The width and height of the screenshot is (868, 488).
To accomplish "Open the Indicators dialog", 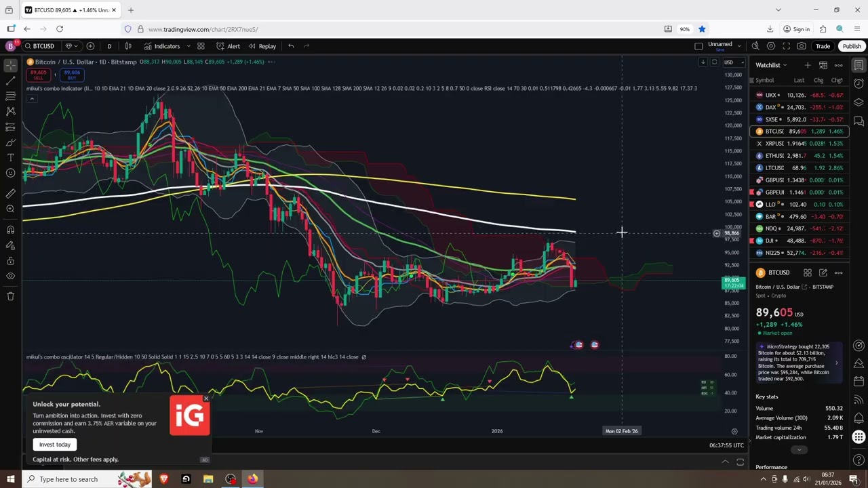I will (162, 46).
